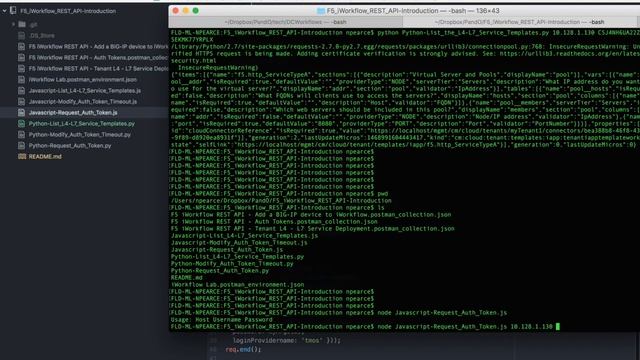Click the file icon of iWorkflow Lab.postman_environment.json
Image resolution: width=640 pixels, height=360 pixels.
pos(22,80)
